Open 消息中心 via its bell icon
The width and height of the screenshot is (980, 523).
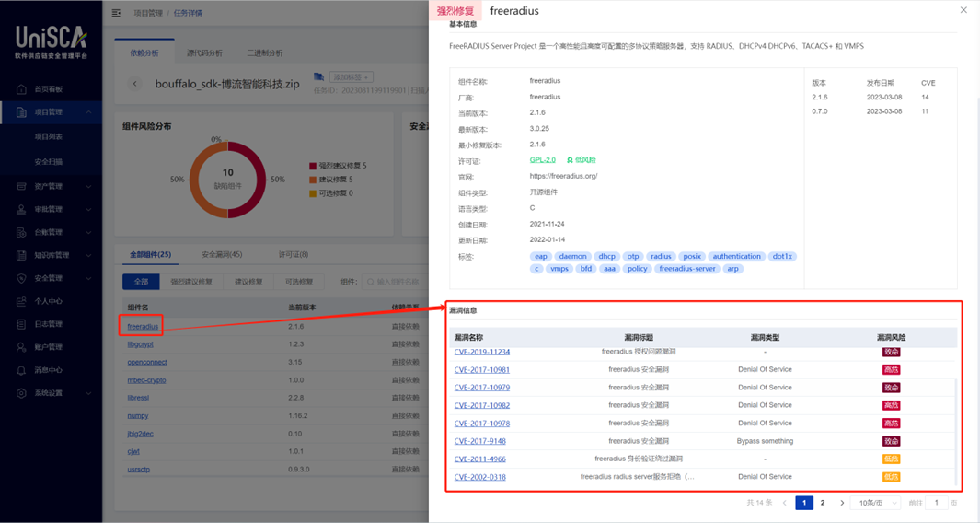pyautogui.click(x=21, y=370)
